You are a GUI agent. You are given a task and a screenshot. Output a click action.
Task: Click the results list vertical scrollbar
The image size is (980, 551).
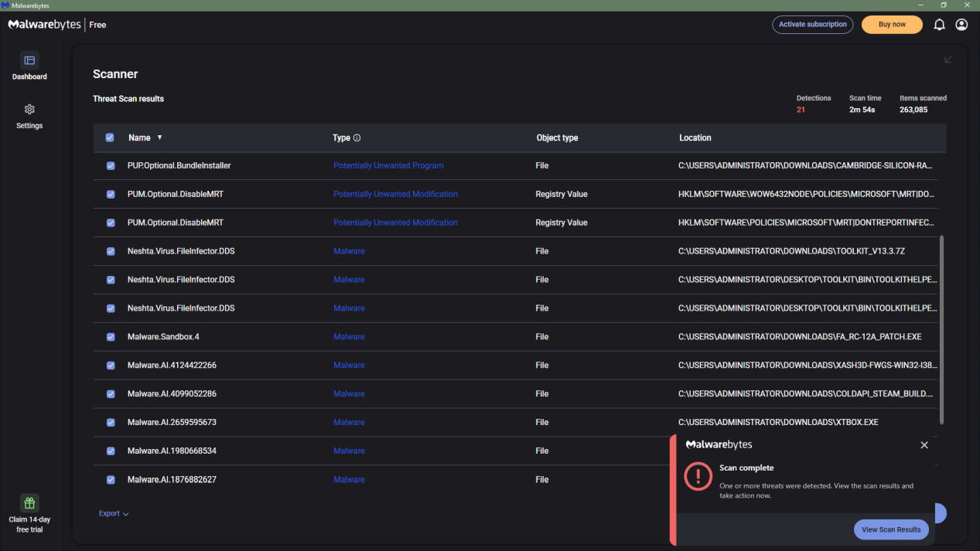[x=941, y=330]
